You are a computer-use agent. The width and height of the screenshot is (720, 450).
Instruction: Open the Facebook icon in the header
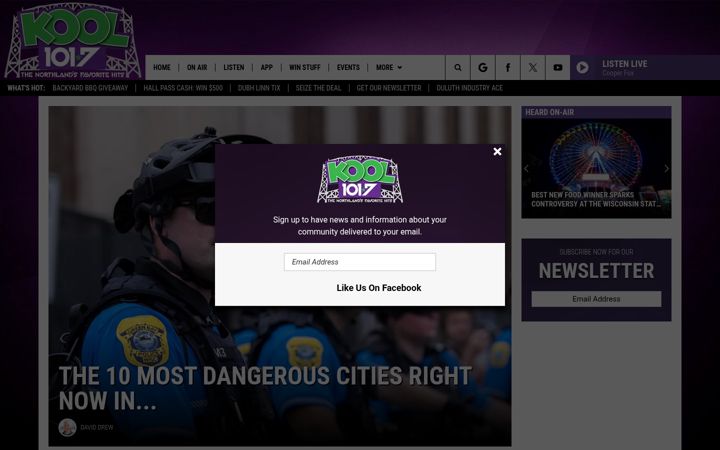507,68
